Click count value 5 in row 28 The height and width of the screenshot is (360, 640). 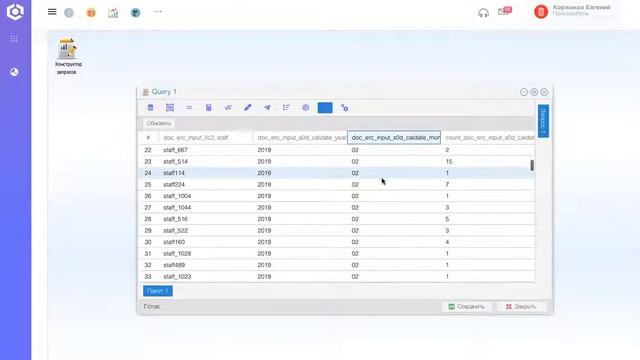447,219
